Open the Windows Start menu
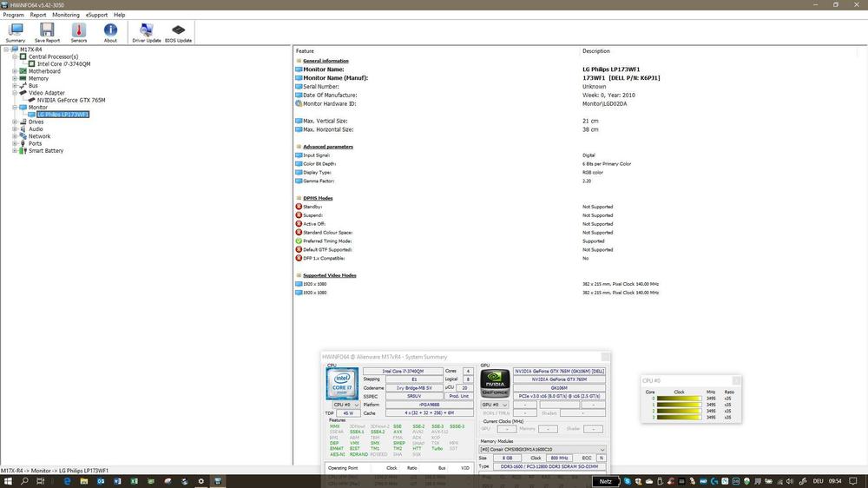This screenshot has width=868, height=488. click(7, 481)
